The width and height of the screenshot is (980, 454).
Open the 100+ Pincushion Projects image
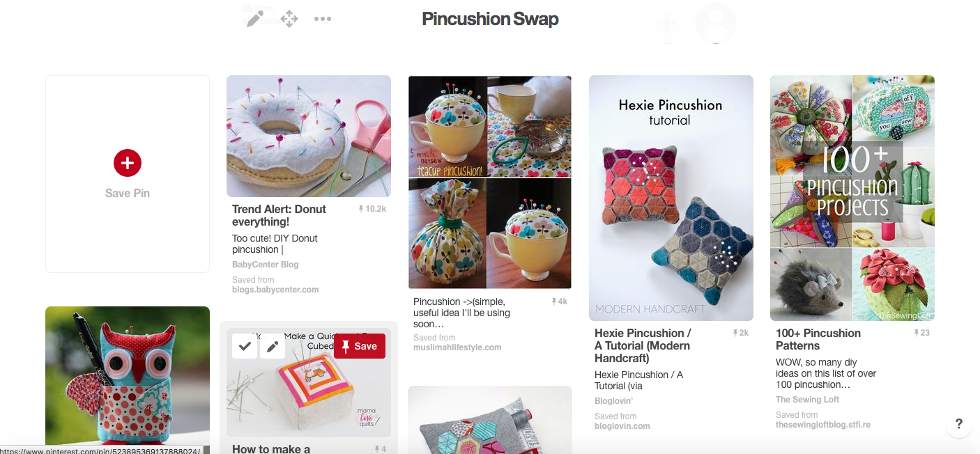852,198
